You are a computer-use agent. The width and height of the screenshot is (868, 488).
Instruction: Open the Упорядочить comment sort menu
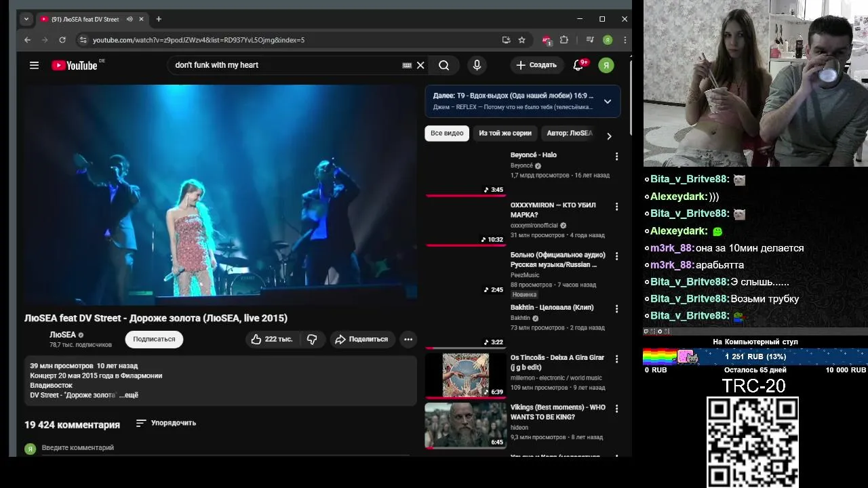point(166,423)
